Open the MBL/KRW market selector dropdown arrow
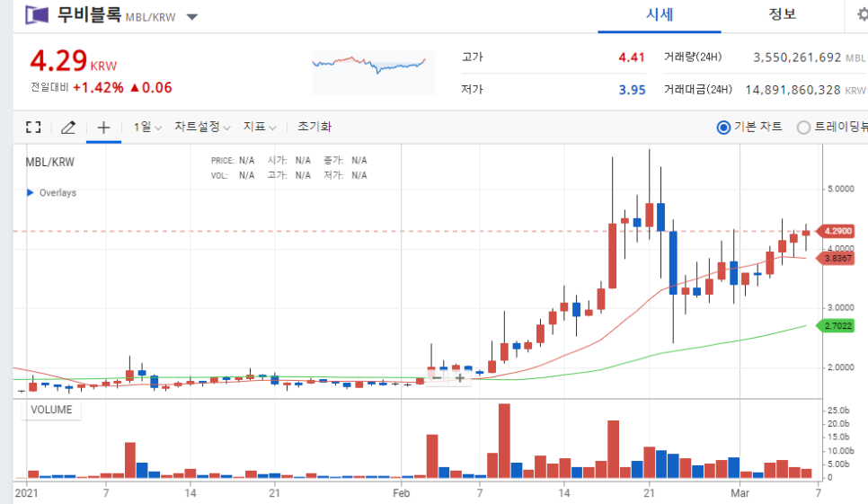The height and width of the screenshot is (504, 868). pyautogui.click(x=192, y=17)
